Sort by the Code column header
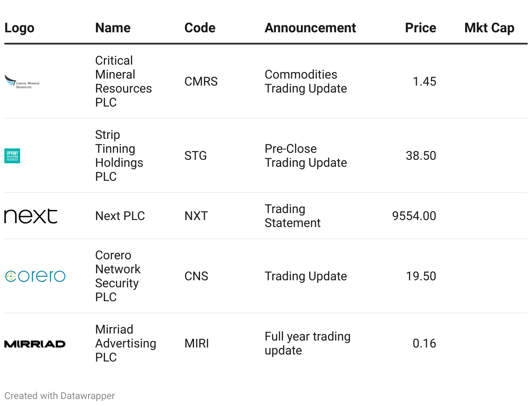This screenshot has height=406, width=532. coord(200,28)
